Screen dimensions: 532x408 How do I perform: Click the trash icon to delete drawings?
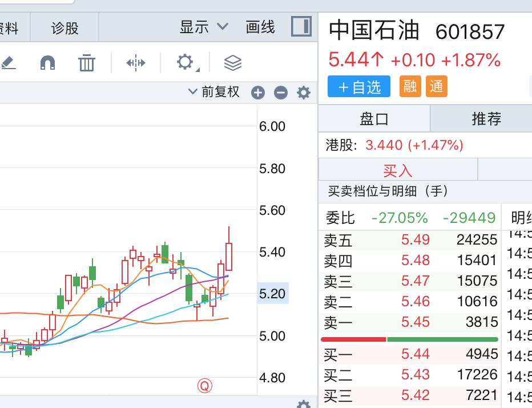click(86, 64)
